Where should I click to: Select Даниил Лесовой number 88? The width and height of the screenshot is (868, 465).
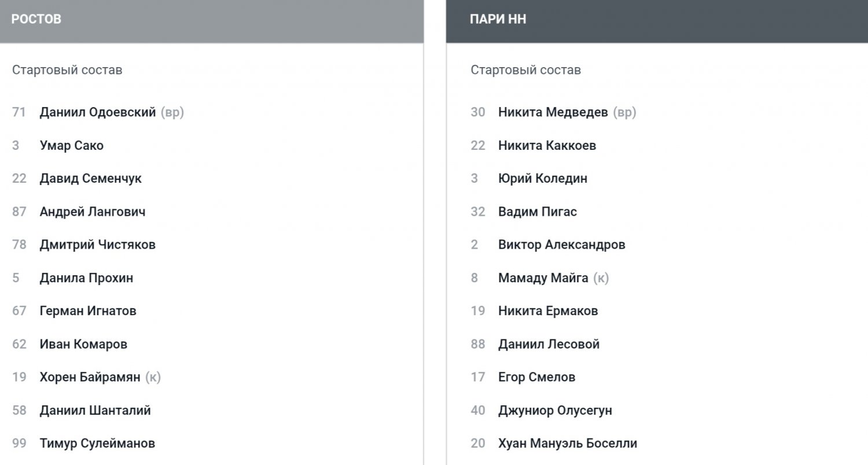pos(549,344)
